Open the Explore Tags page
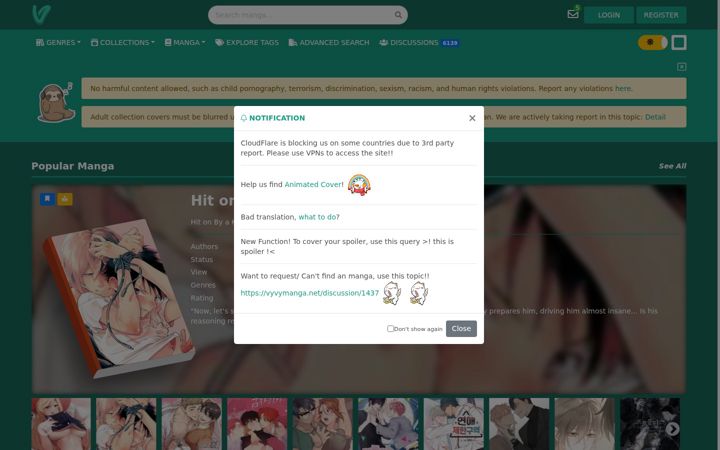The width and height of the screenshot is (720, 450). coord(247,42)
